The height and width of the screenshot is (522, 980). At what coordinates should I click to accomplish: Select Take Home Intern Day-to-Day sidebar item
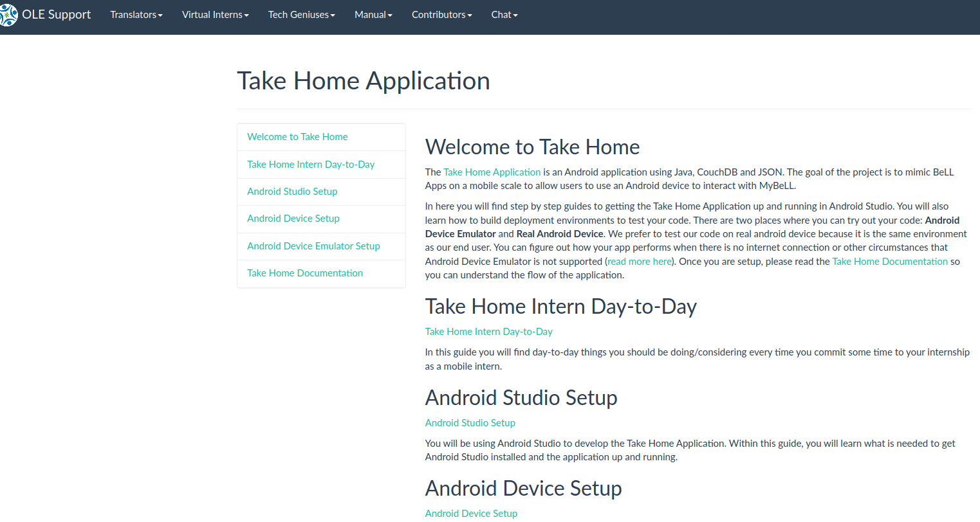tap(321, 165)
